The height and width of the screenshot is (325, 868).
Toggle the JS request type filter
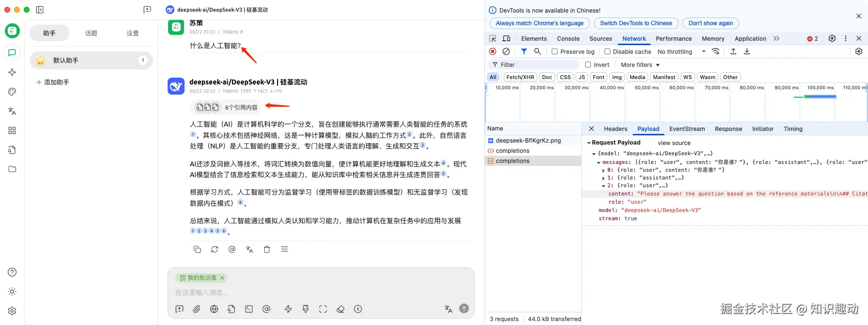click(582, 77)
